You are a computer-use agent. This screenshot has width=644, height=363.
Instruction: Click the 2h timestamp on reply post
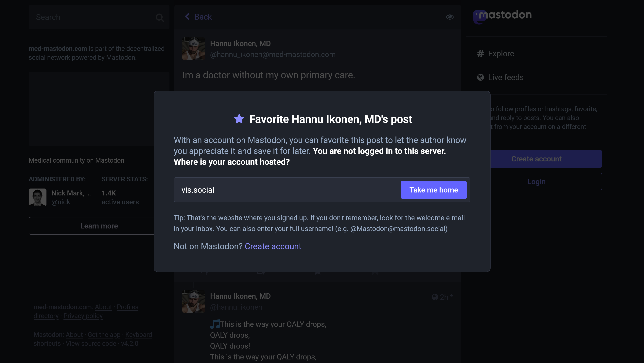pyautogui.click(x=444, y=297)
